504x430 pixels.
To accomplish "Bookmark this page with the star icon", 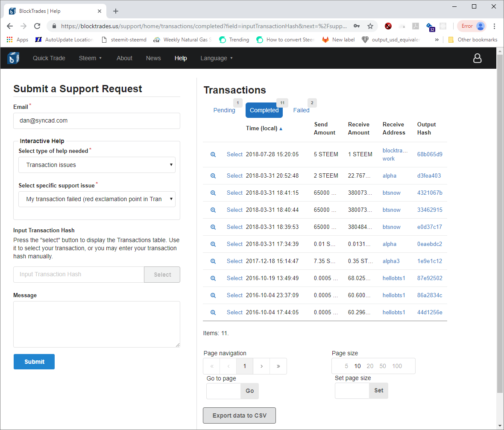I will [x=370, y=26].
